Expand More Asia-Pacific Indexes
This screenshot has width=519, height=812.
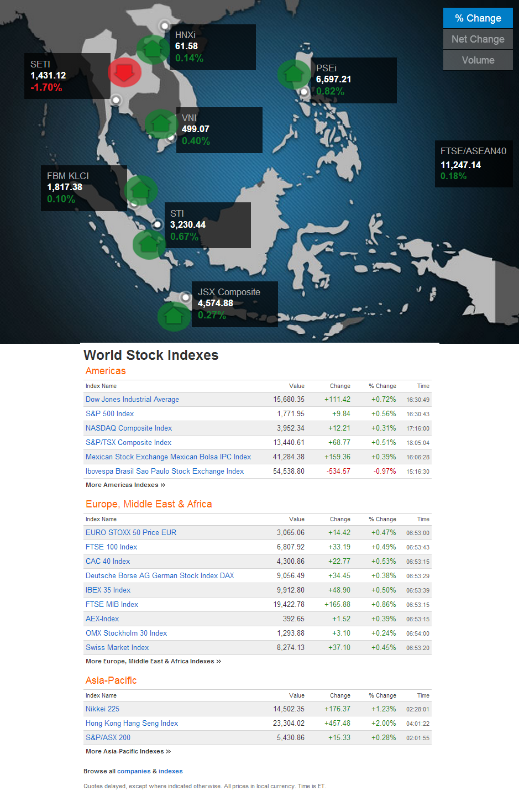(128, 751)
